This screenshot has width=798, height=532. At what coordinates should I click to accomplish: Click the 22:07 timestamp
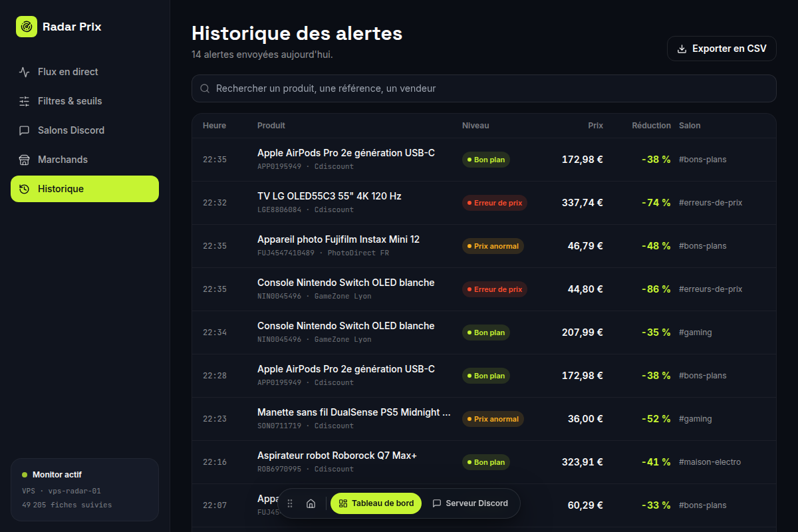click(x=215, y=505)
